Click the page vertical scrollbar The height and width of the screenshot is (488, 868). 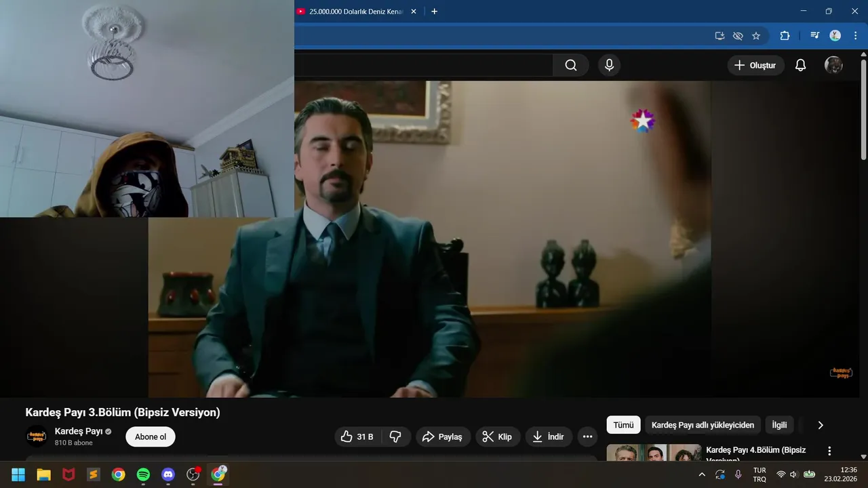point(863,108)
